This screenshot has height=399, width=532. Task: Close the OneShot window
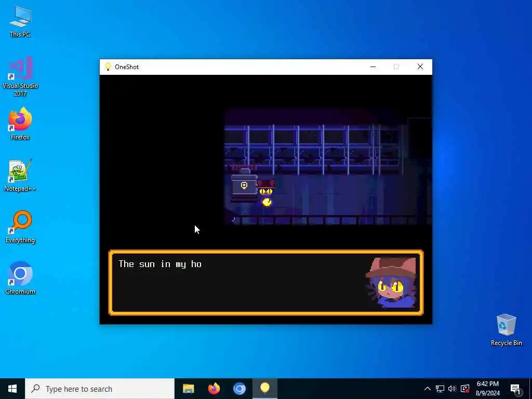(x=420, y=67)
